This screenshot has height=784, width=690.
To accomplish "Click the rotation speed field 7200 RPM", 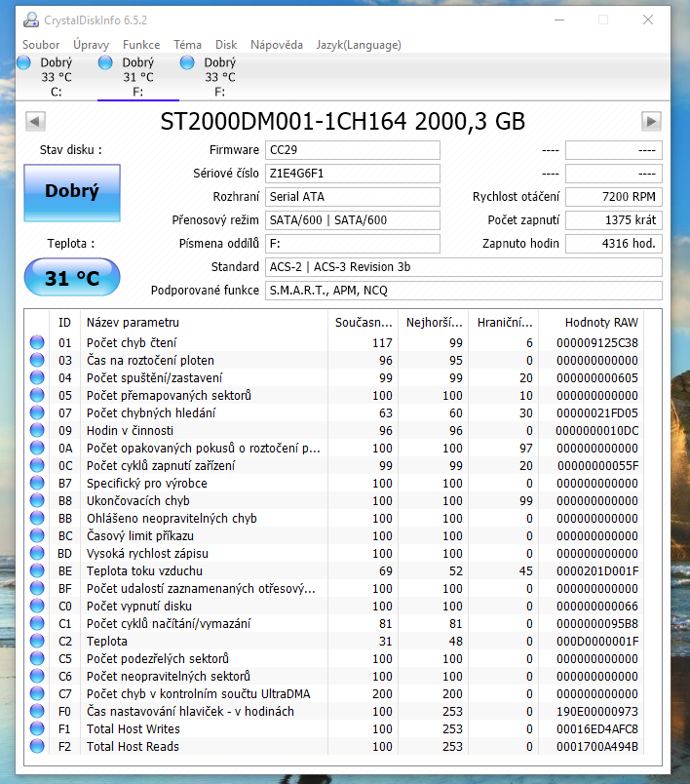I will coord(614,197).
